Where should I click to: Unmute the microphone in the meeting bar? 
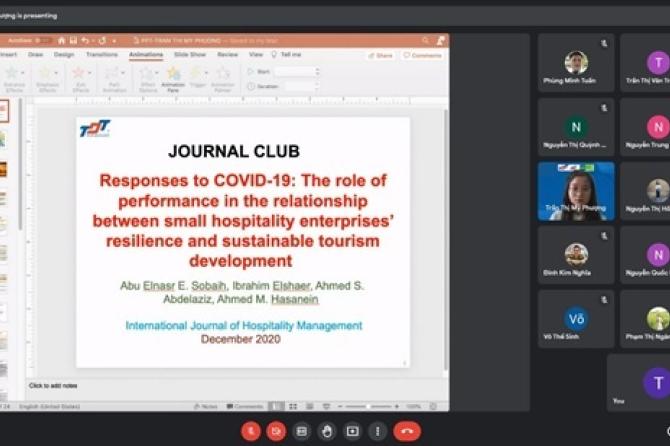coord(251,431)
